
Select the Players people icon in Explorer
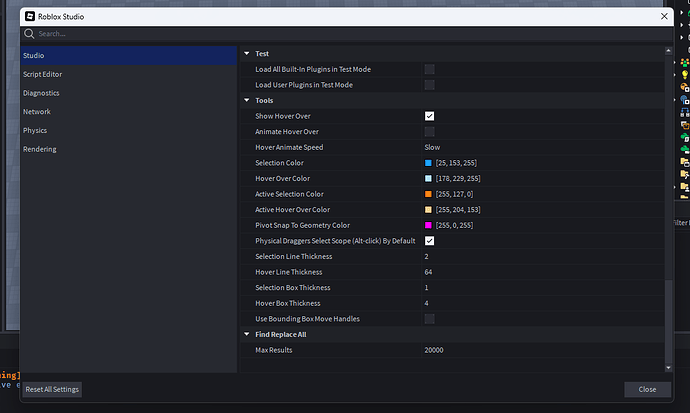coord(685,62)
